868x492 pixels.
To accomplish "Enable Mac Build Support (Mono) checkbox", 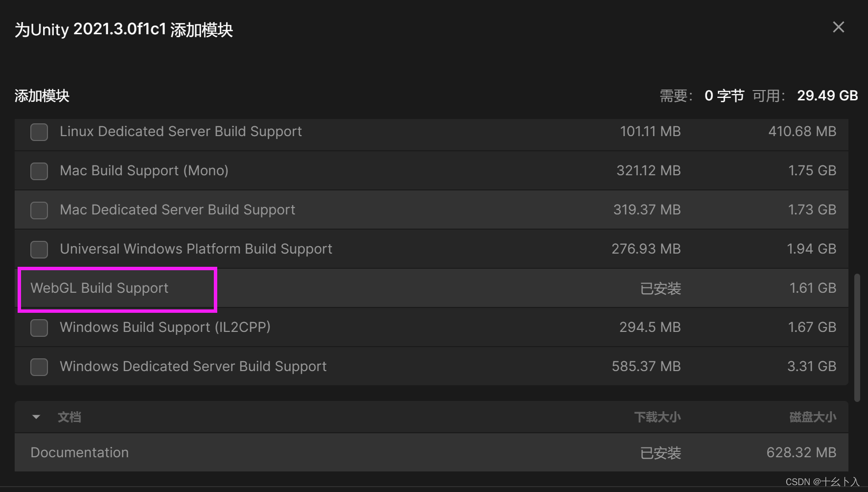I will pyautogui.click(x=39, y=171).
